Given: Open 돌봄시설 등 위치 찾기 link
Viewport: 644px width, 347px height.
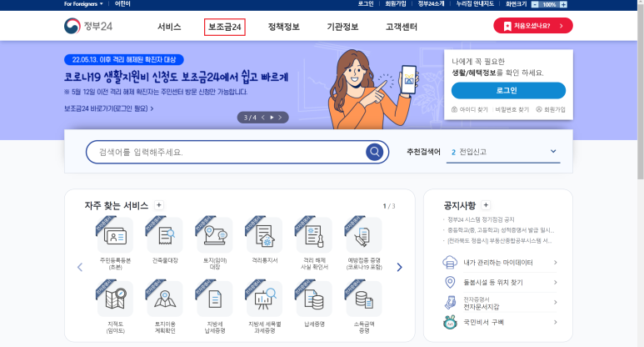Looking at the screenshot, I should click(499, 282).
